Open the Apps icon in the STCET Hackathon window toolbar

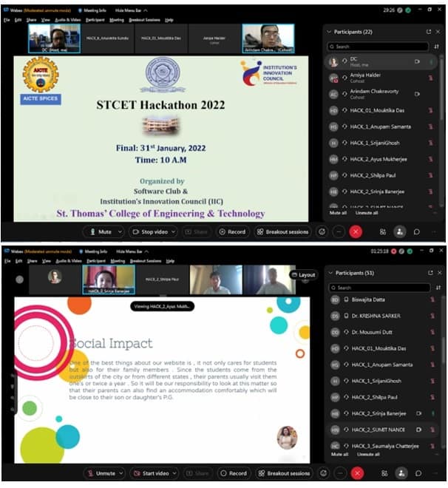[383, 232]
